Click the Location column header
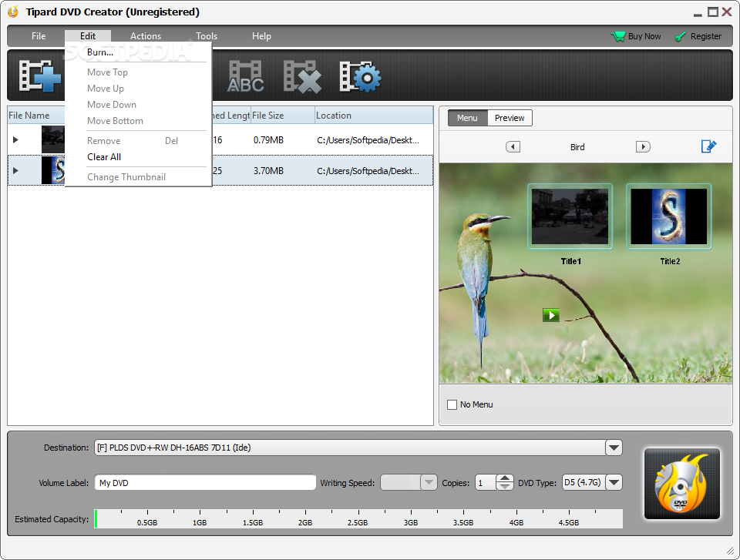This screenshot has width=740, height=560. point(374,116)
